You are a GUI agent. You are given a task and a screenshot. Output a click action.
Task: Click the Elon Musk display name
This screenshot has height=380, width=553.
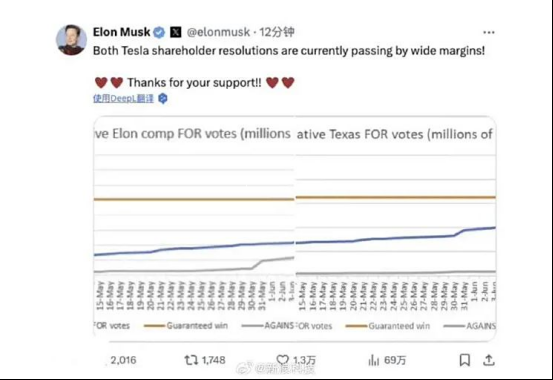[122, 32]
